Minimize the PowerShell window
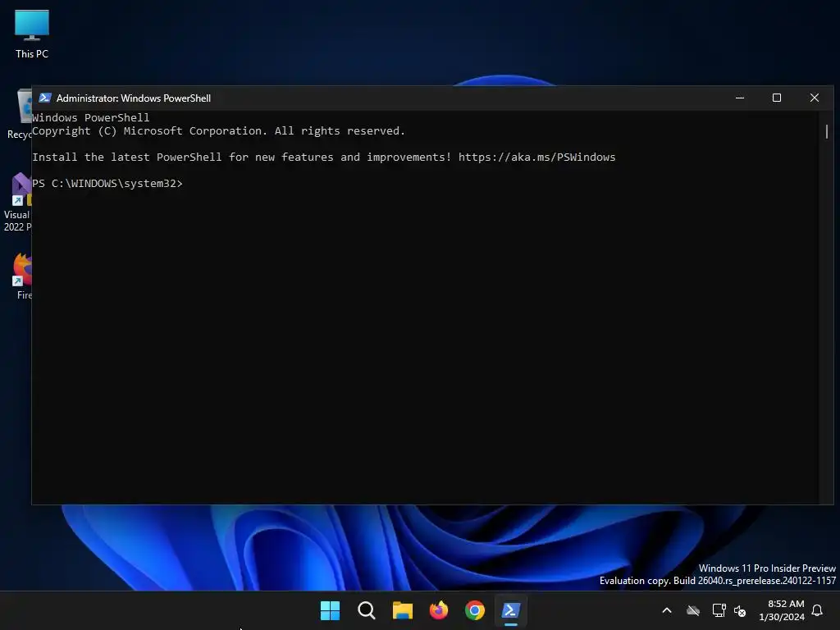This screenshot has height=630, width=840. click(x=740, y=98)
